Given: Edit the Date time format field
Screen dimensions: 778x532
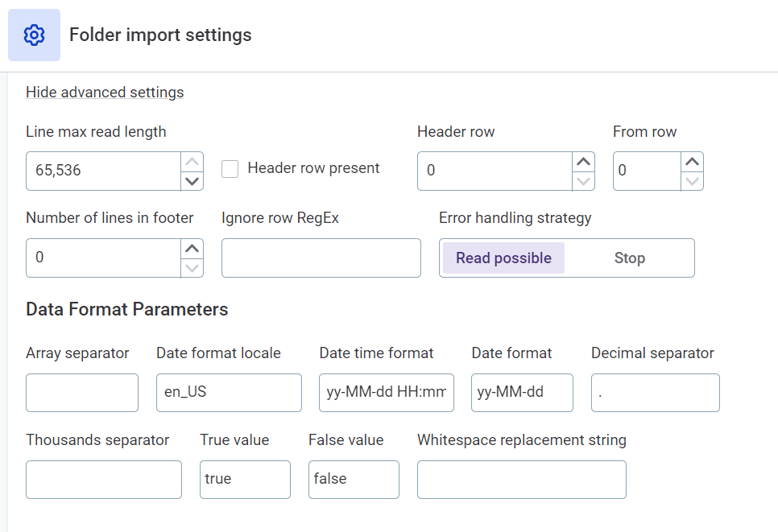Looking at the screenshot, I should coord(386,393).
